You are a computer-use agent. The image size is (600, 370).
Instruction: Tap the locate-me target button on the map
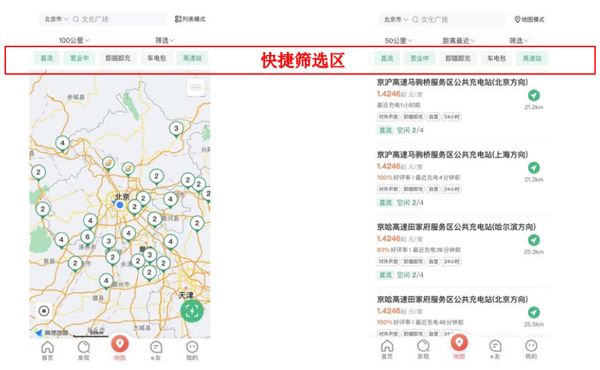[x=44, y=311]
